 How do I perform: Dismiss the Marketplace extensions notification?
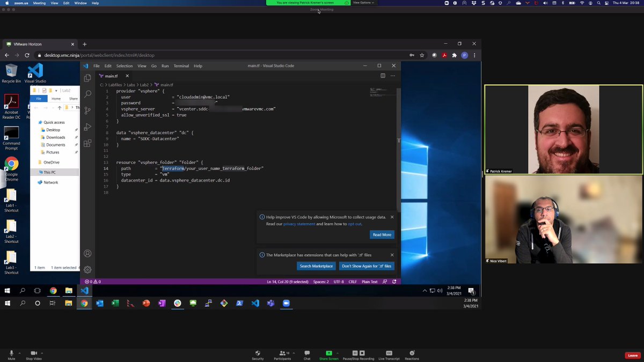[x=392, y=255]
